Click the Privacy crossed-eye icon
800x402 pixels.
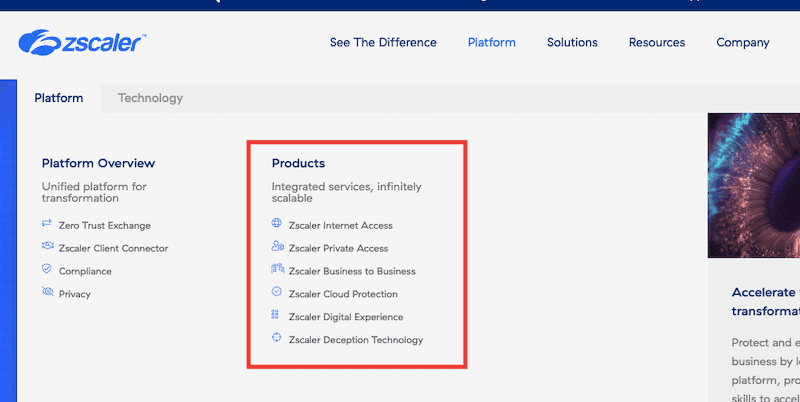pyautogui.click(x=47, y=292)
